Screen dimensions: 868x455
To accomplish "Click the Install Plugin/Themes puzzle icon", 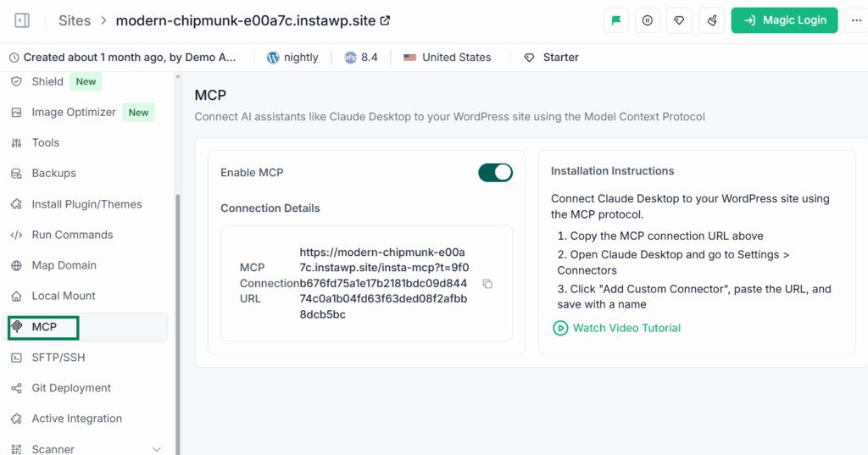I will [x=17, y=204].
